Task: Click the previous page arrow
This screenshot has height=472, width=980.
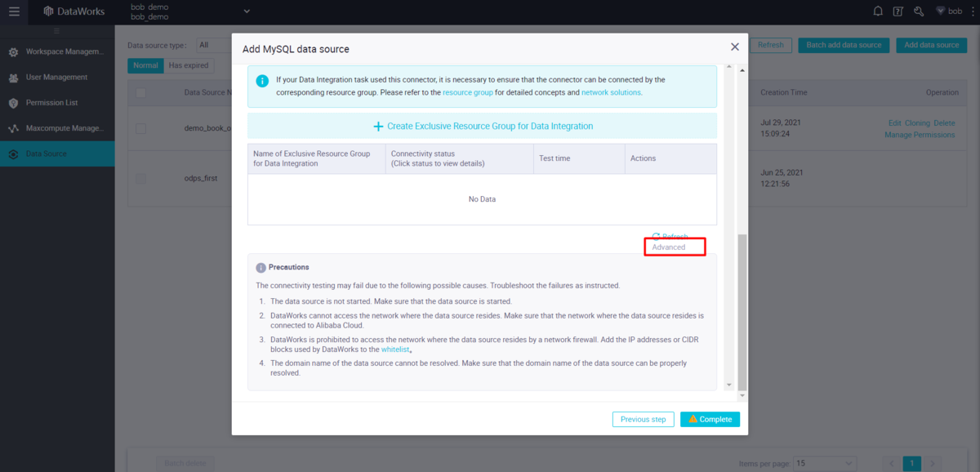Action: click(x=891, y=463)
